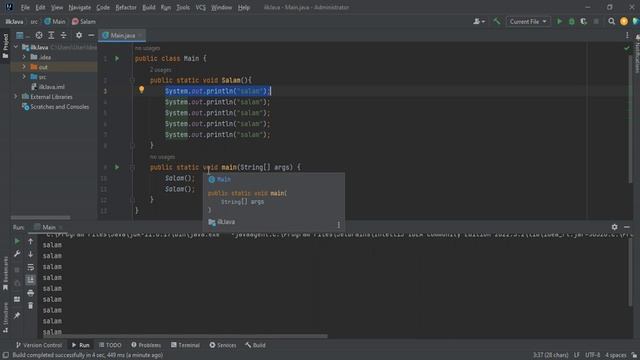
Task: Select Scratches and Consoles in tree
Action: (x=56, y=107)
